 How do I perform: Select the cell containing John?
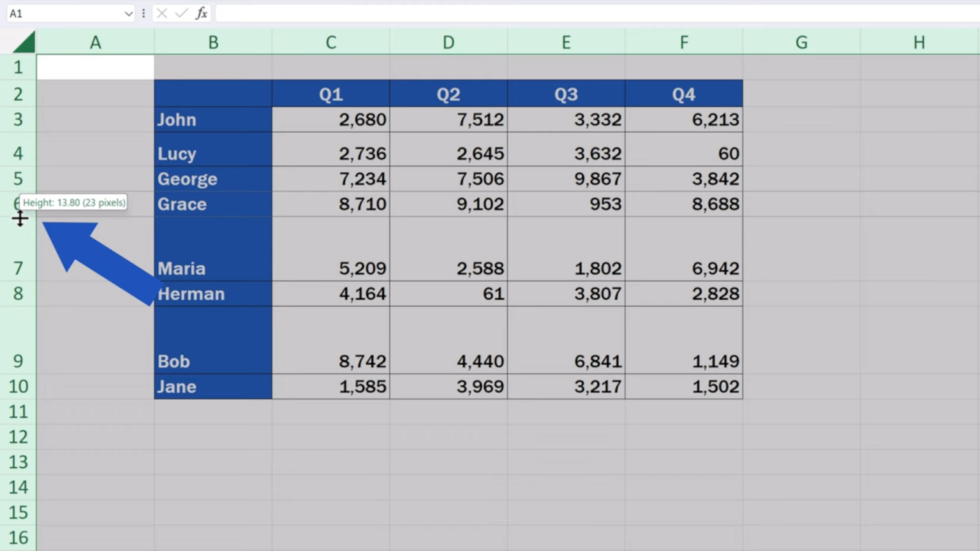click(212, 119)
